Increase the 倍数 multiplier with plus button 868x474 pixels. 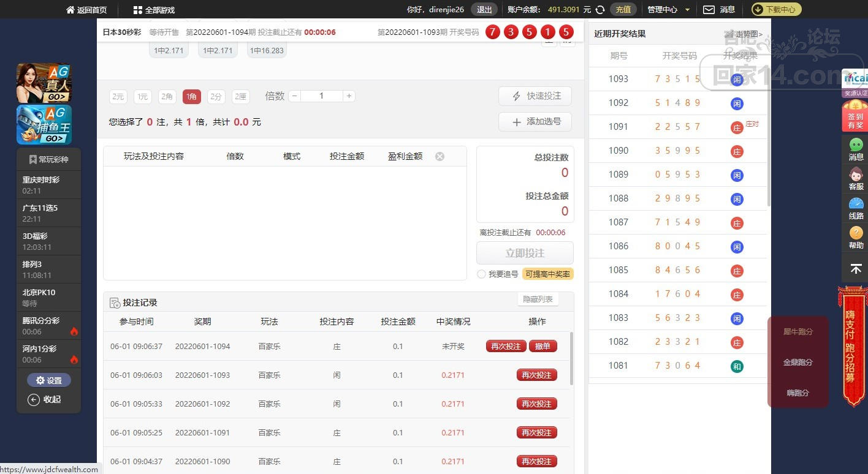(x=349, y=96)
